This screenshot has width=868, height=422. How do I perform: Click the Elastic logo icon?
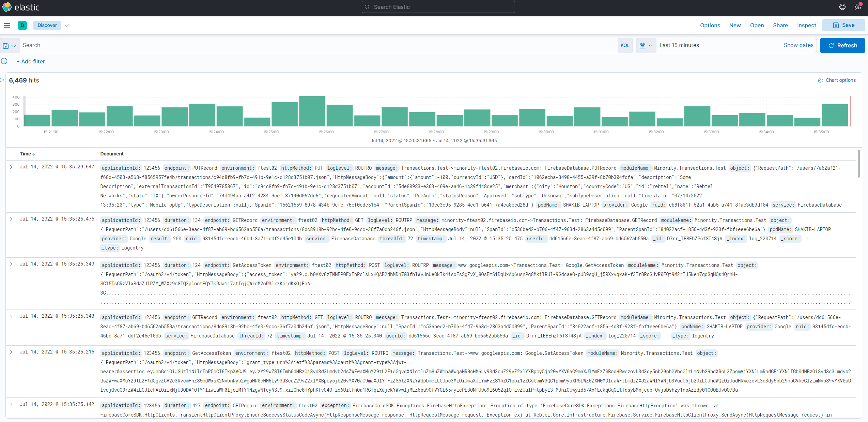pyautogui.click(x=7, y=7)
